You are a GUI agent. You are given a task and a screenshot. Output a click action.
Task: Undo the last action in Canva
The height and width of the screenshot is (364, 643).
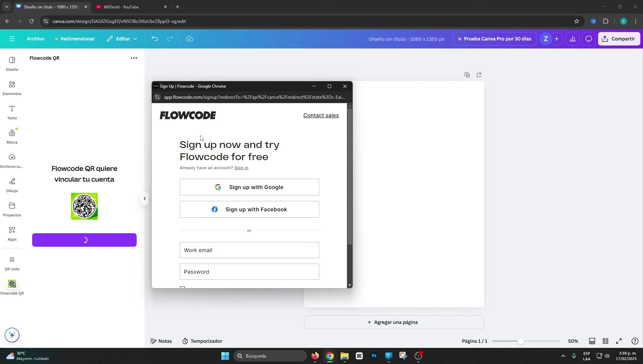pyautogui.click(x=154, y=39)
